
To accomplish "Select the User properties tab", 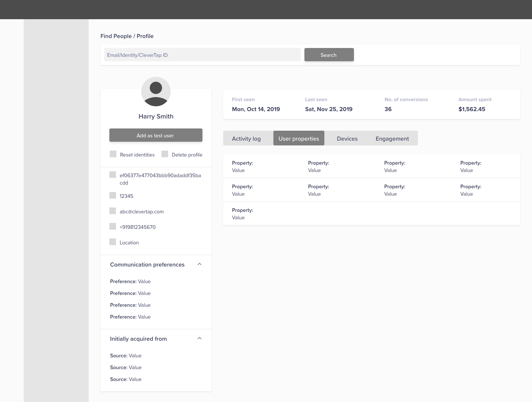I will point(299,138).
